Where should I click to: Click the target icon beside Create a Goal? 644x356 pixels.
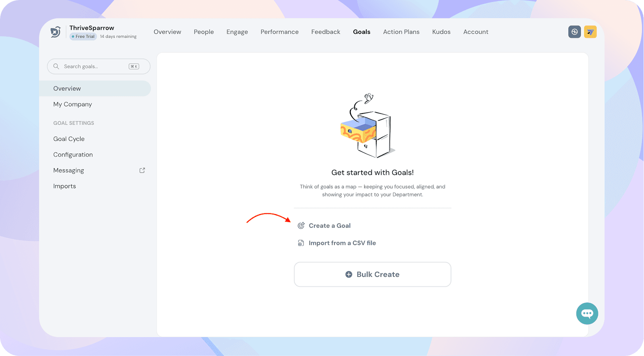click(301, 226)
